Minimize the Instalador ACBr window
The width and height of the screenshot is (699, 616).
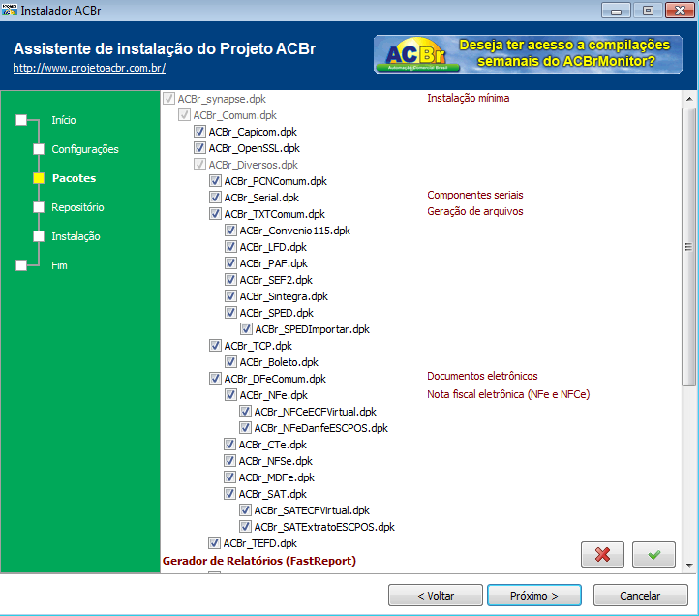(x=616, y=11)
